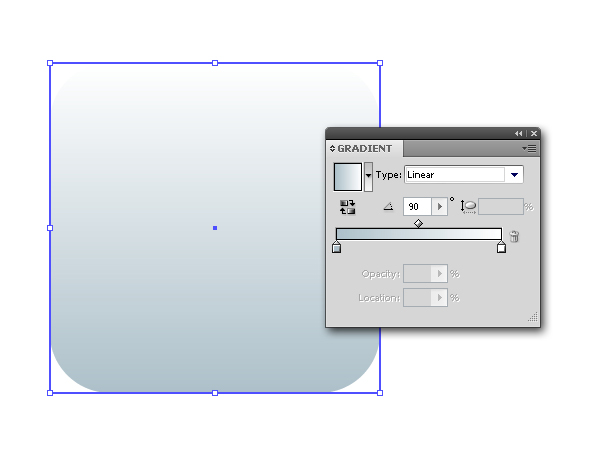Click the bottom-center selection handle
The height and width of the screenshot is (450, 600).
click(x=215, y=393)
